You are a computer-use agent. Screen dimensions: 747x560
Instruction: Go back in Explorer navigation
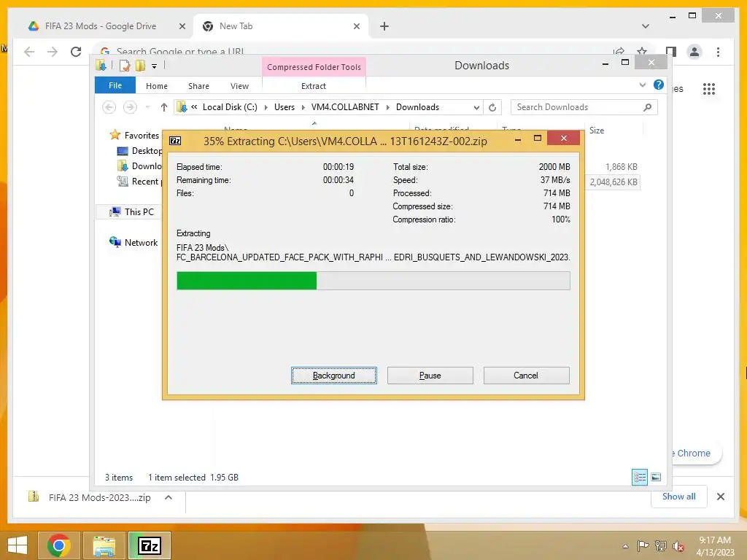tap(109, 107)
